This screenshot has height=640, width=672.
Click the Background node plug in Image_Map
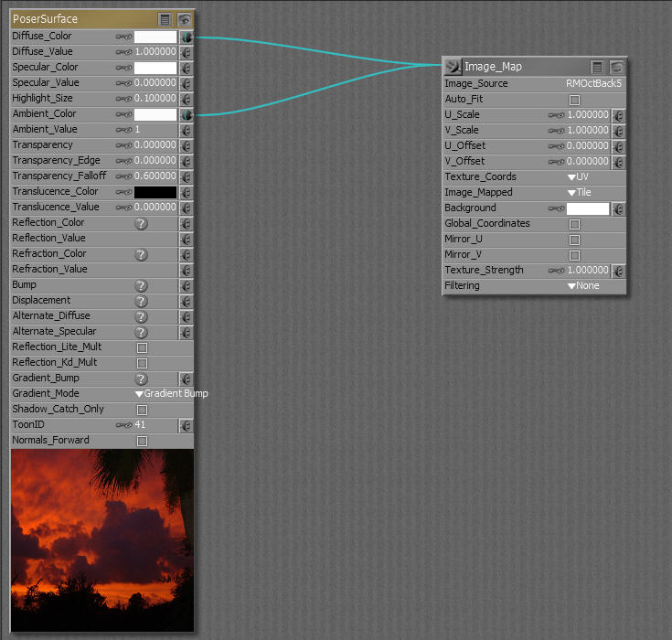(618, 209)
